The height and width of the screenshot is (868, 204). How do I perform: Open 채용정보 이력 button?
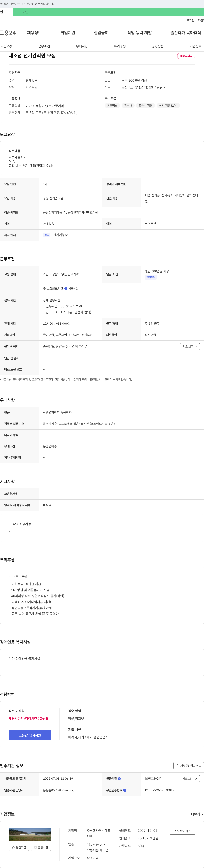coord(183,831)
